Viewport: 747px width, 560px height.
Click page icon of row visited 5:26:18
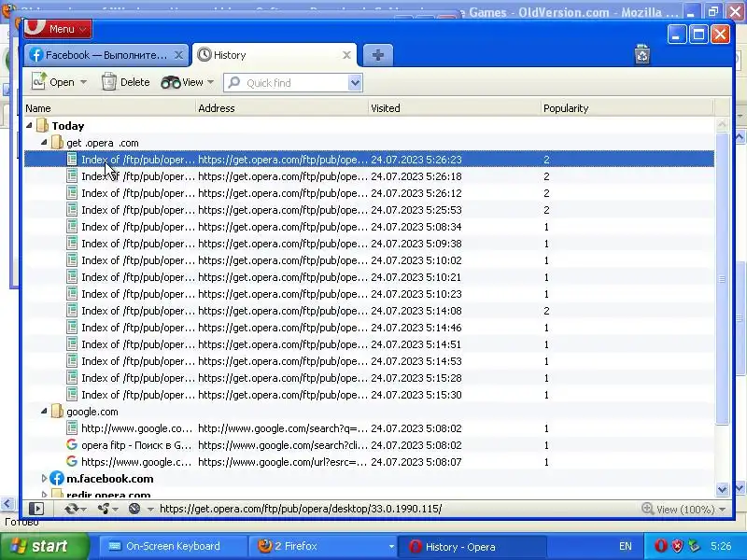click(72, 175)
